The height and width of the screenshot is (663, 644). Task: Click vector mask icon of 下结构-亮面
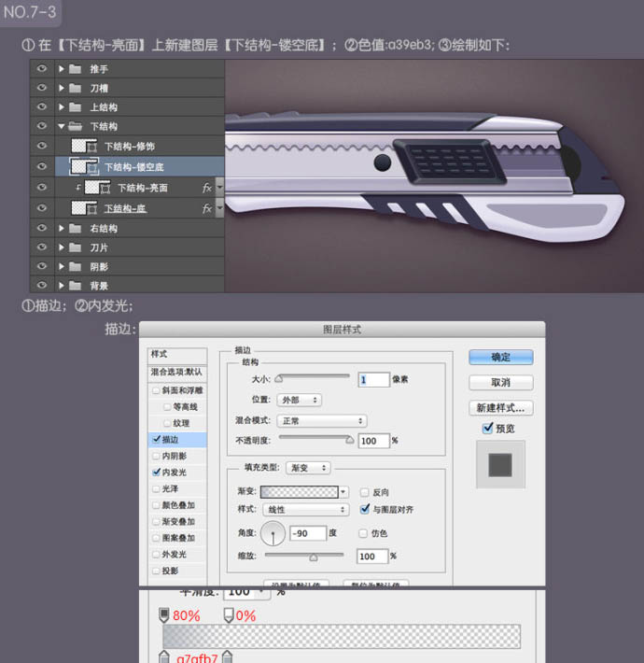click(x=105, y=189)
